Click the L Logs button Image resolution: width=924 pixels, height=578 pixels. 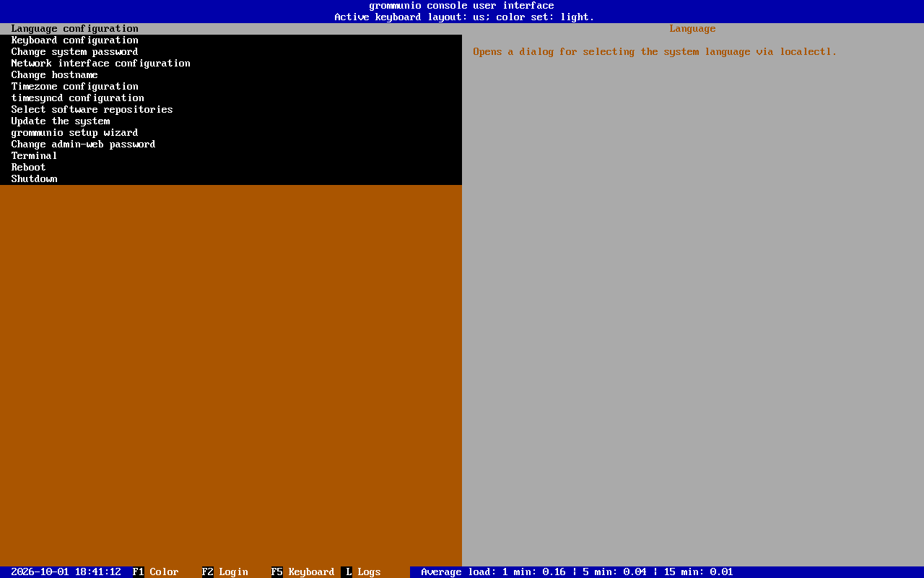(361, 572)
